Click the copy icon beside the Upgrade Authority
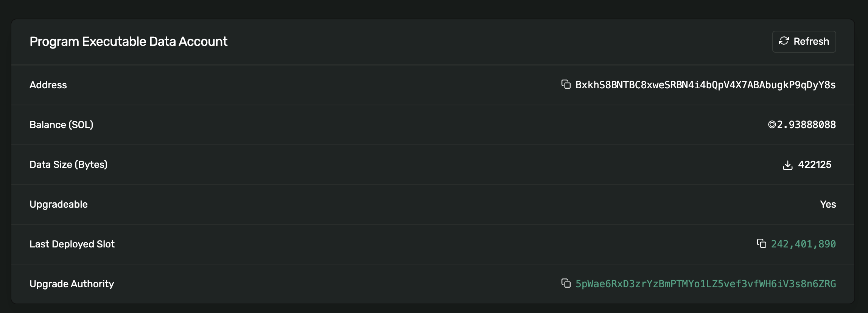This screenshot has width=868, height=313. point(565,284)
